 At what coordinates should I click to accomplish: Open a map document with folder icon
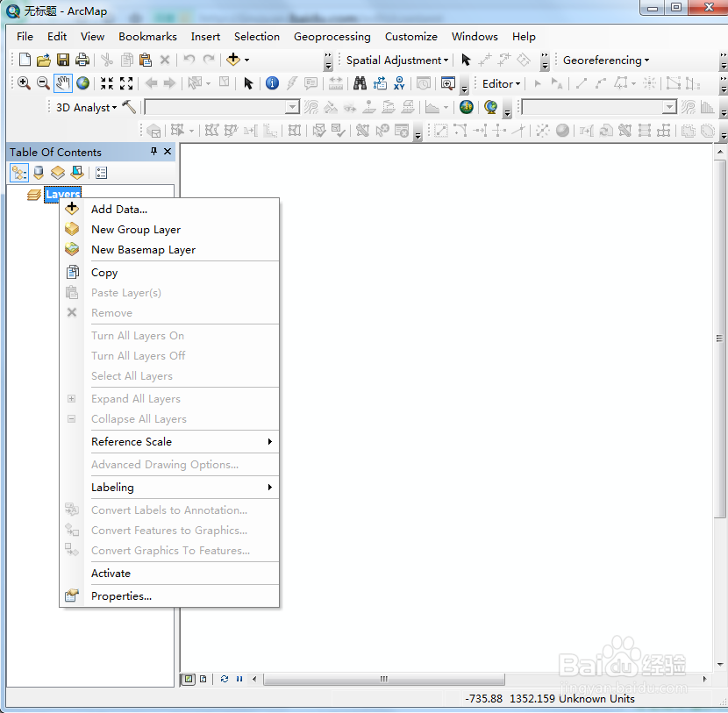44,60
